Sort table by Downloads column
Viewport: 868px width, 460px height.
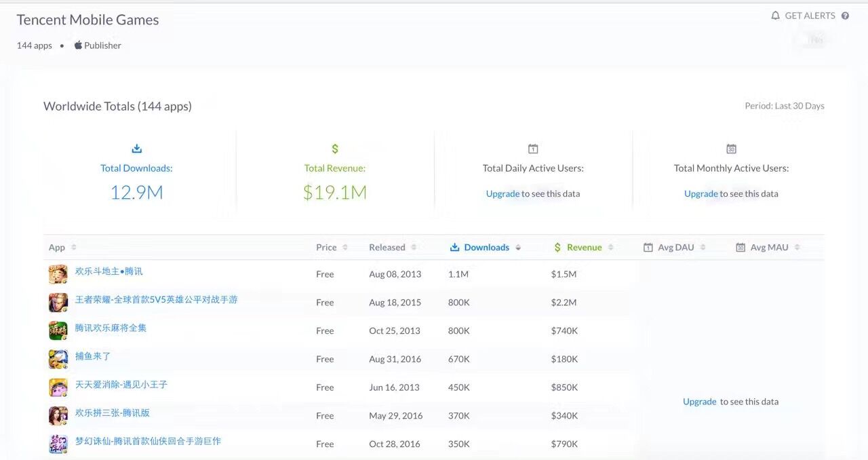tap(486, 247)
